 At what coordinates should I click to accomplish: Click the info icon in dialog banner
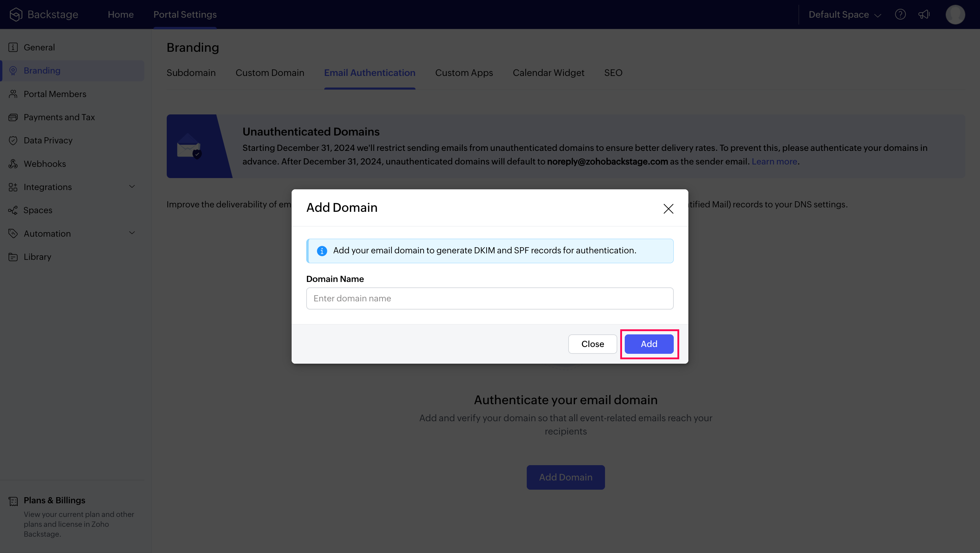coord(322,251)
